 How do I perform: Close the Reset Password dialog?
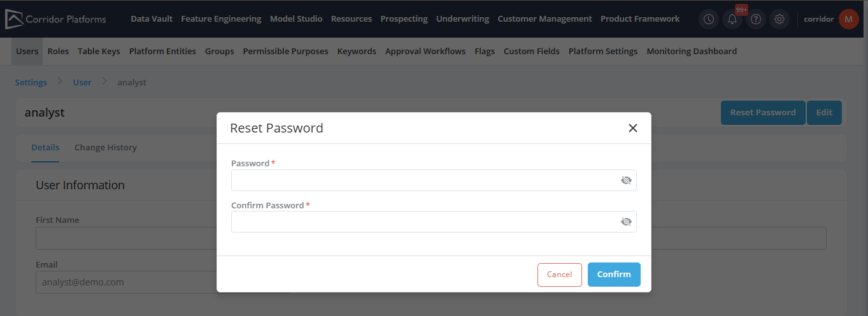[632, 128]
